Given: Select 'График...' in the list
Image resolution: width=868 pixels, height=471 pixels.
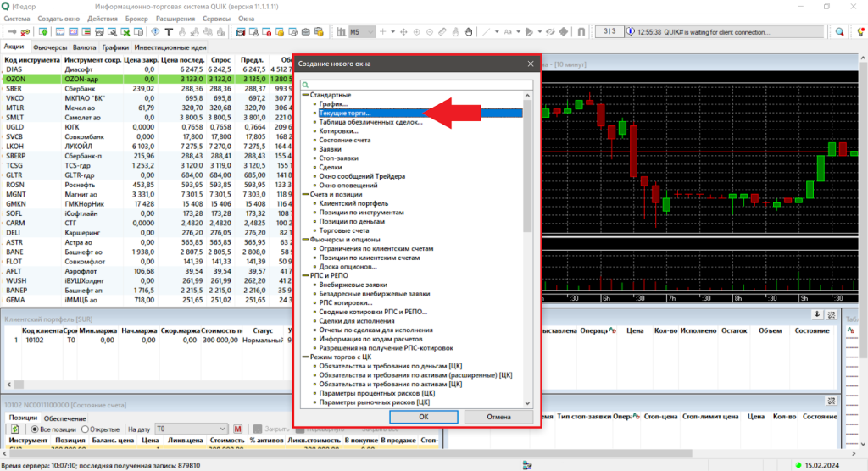Looking at the screenshot, I should [333, 104].
